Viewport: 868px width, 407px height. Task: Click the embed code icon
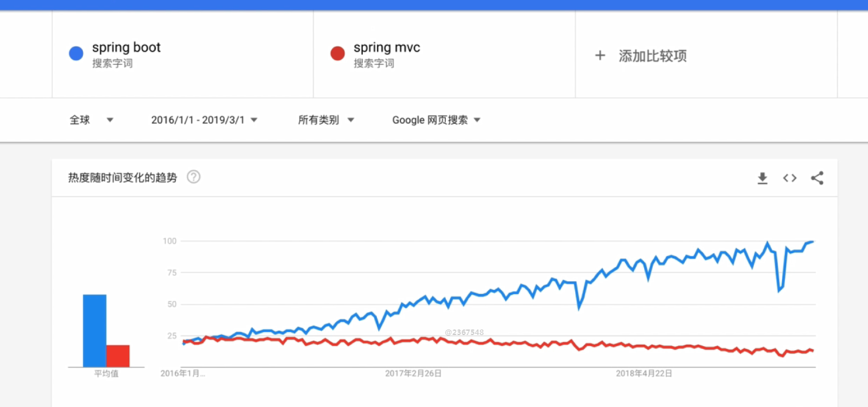(790, 178)
